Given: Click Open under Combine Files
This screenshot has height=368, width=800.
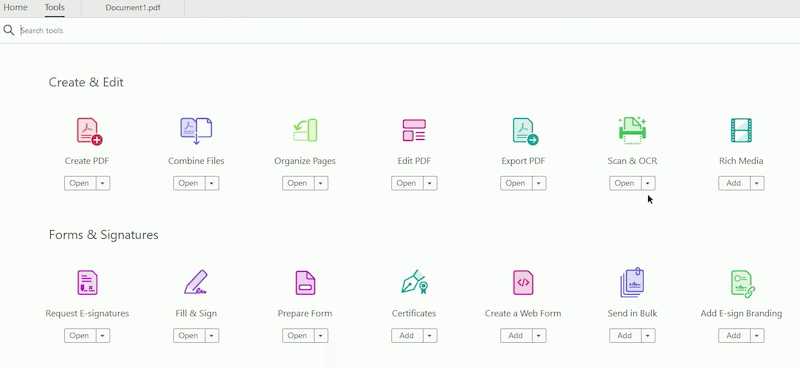Looking at the screenshot, I should click(189, 183).
